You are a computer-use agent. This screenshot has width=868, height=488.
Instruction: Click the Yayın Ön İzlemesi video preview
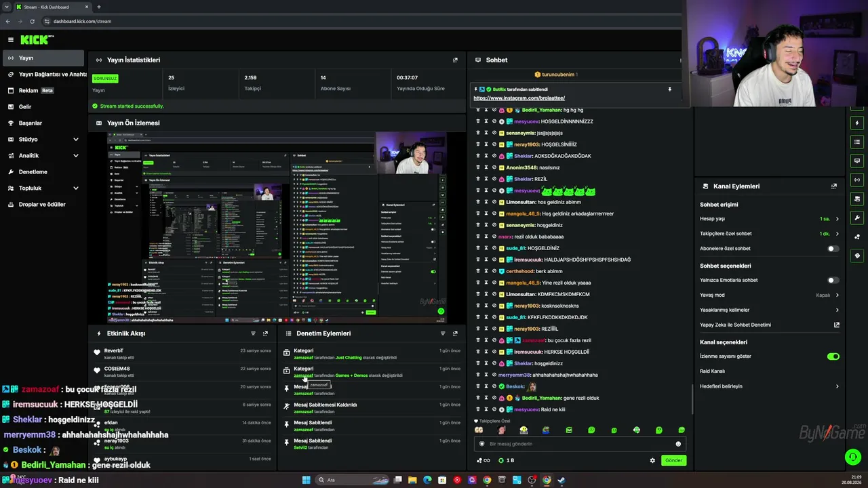coord(277,227)
